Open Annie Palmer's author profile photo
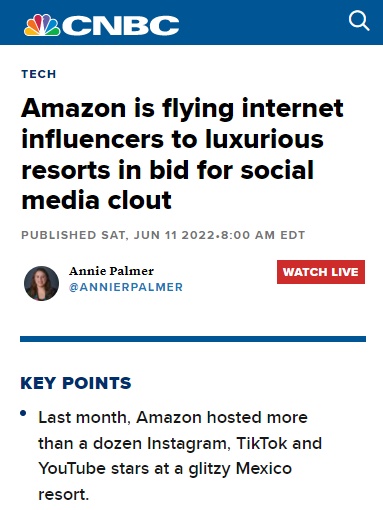 pos(41,283)
